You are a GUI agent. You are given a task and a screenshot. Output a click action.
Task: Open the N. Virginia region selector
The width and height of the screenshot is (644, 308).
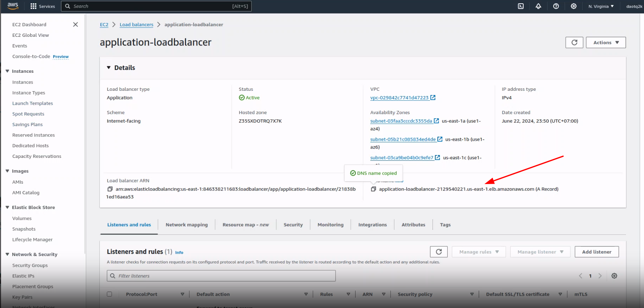pyautogui.click(x=601, y=6)
